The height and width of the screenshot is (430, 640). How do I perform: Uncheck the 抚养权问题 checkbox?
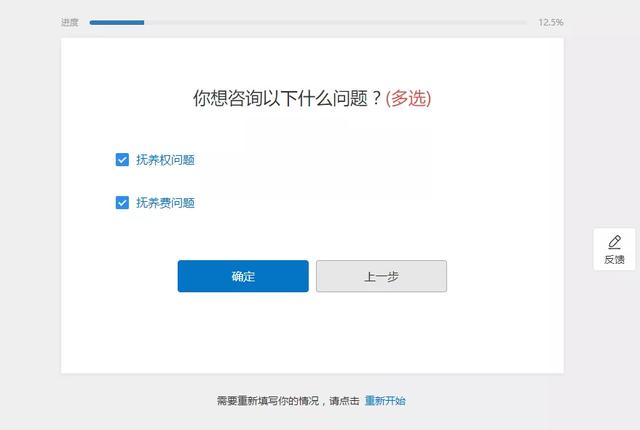(x=122, y=160)
